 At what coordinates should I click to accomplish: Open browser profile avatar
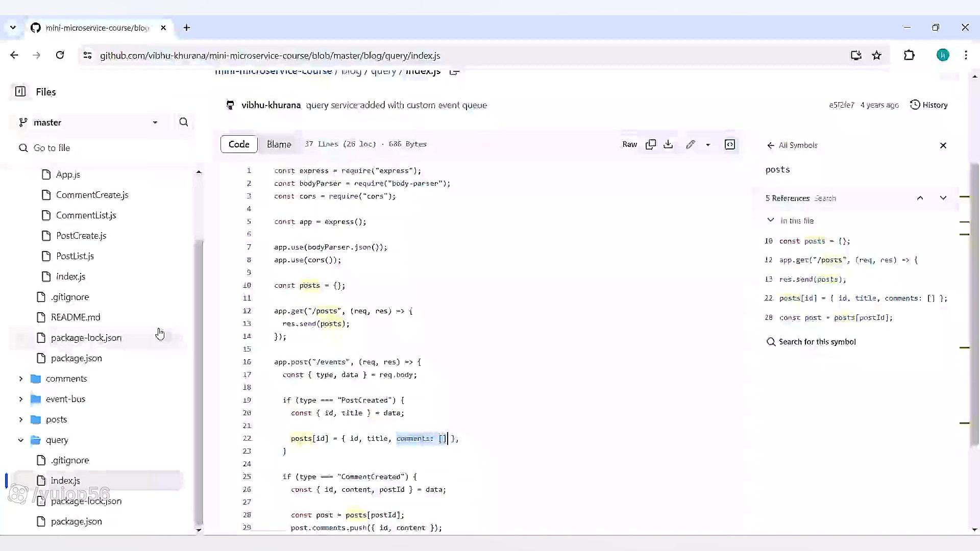point(943,55)
